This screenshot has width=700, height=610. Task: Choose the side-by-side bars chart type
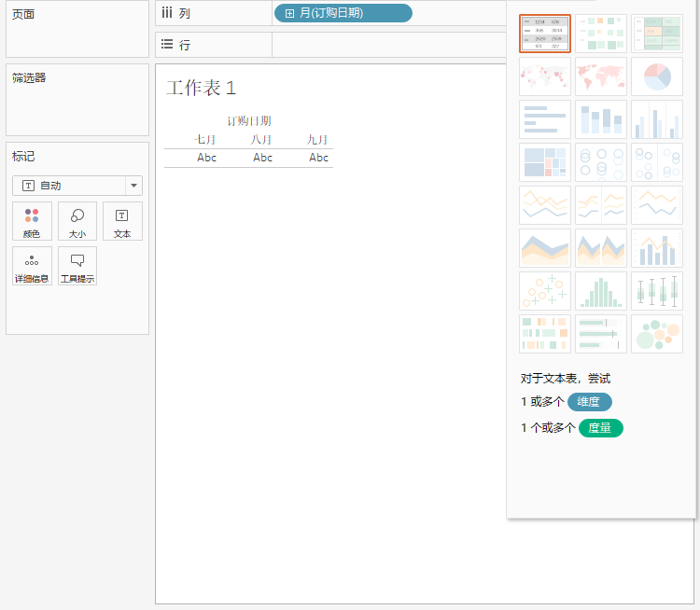(657, 119)
